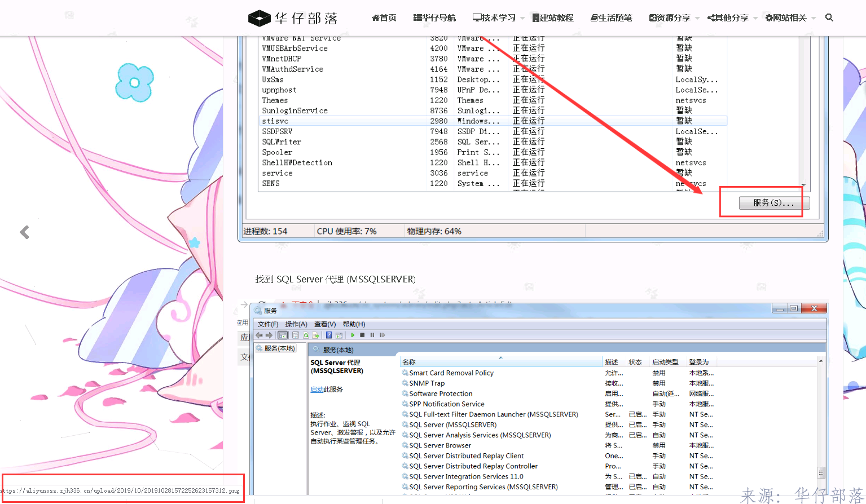The height and width of the screenshot is (504, 866).
Task: Open the 帮助(H) menu in Services
Action: [354, 324]
